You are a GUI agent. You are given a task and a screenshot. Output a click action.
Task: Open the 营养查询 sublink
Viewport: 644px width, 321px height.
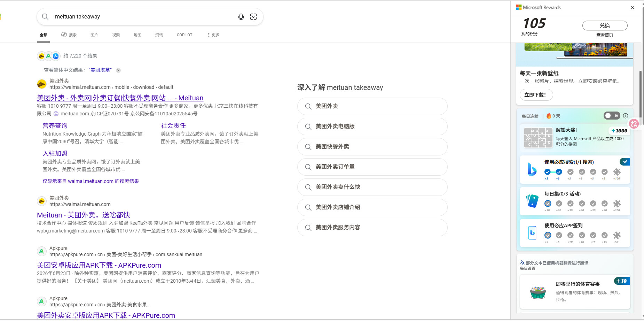click(55, 125)
